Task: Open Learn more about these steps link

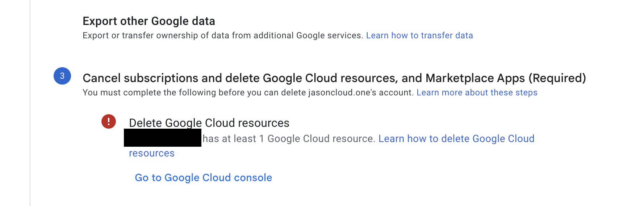Action: coord(477,93)
